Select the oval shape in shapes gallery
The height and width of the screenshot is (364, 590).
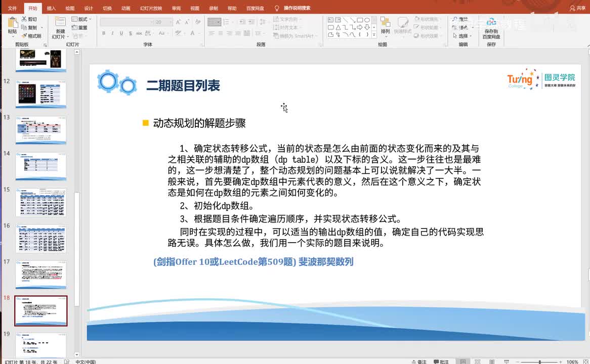(x=367, y=20)
